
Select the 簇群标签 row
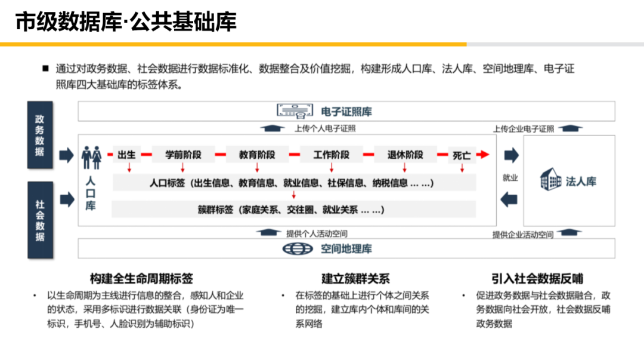click(293, 209)
